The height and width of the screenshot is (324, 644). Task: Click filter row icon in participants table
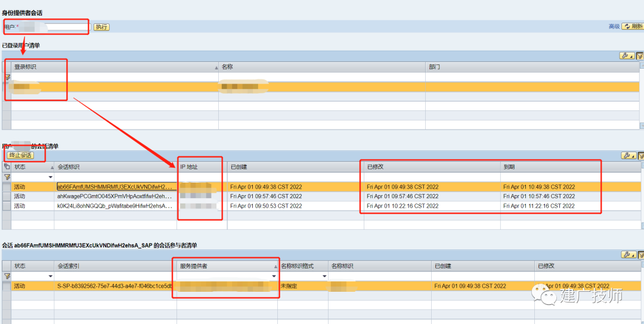pyautogui.click(x=7, y=276)
